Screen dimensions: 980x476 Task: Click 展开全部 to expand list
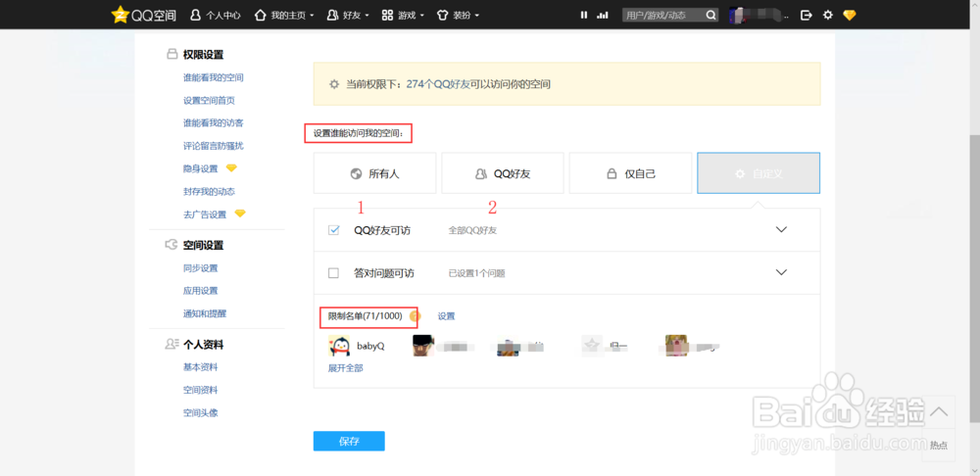click(x=346, y=368)
